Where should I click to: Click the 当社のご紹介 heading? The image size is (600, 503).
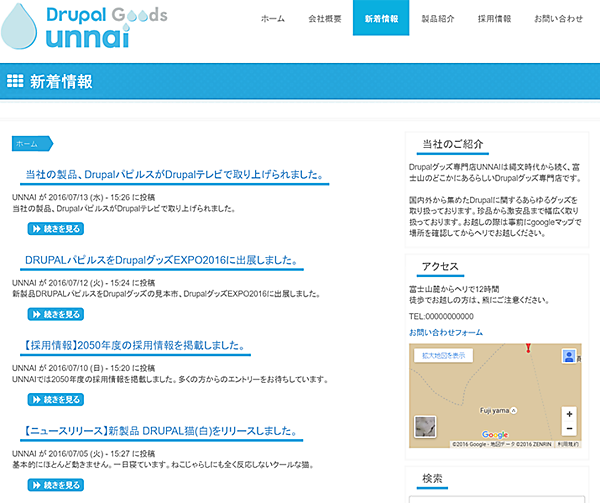(x=453, y=144)
